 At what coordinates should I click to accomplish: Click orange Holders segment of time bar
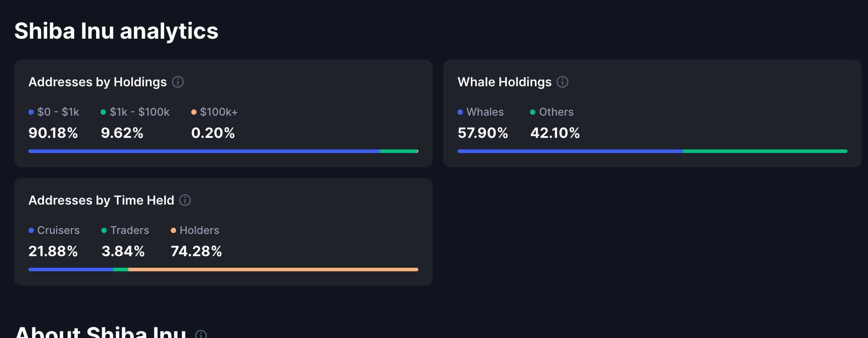pyautogui.click(x=273, y=270)
